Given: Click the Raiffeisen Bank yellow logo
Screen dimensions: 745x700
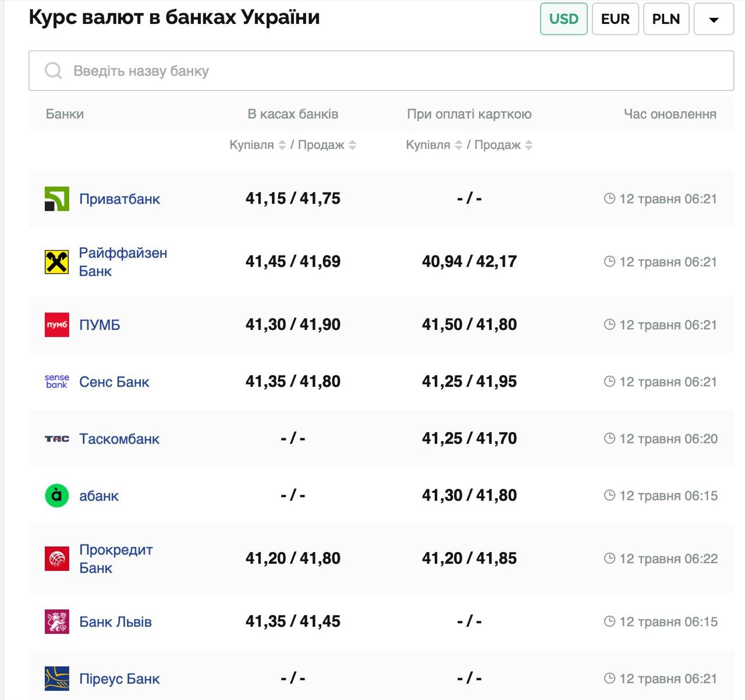Looking at the screenshot, I should 57,262.
